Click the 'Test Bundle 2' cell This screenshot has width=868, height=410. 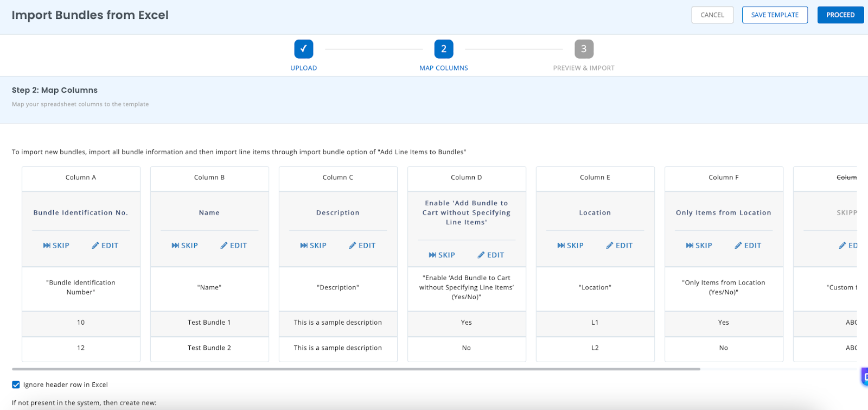click(209, 348)
